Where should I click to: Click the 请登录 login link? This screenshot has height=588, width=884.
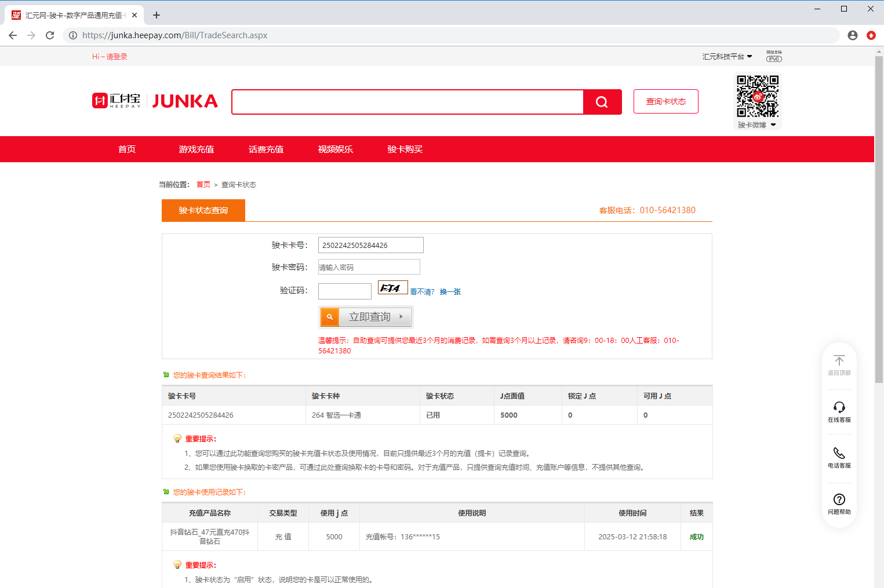[117, 57]
